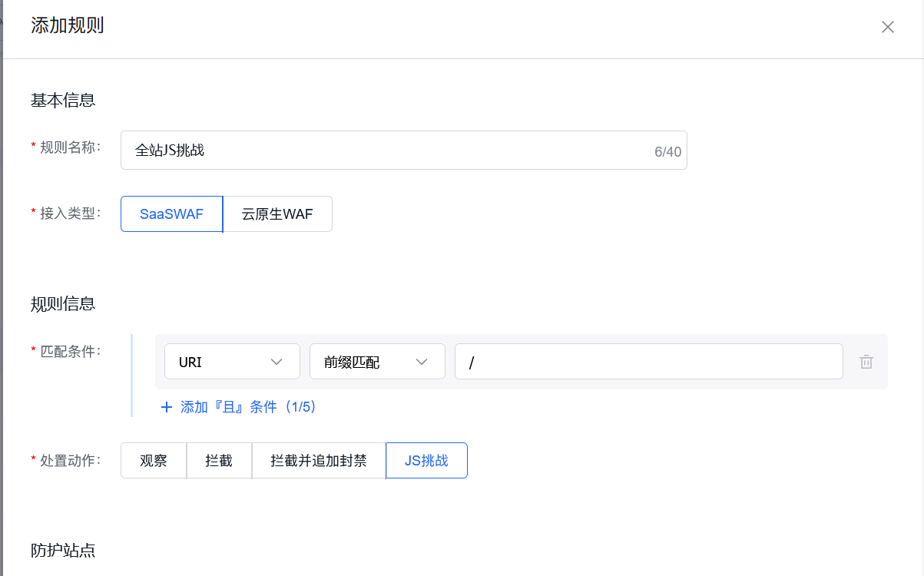Expand the chevron on the 前缀匹配 selector
The image size is (924, 576).
pyautogui.click(x=423, y=361)
